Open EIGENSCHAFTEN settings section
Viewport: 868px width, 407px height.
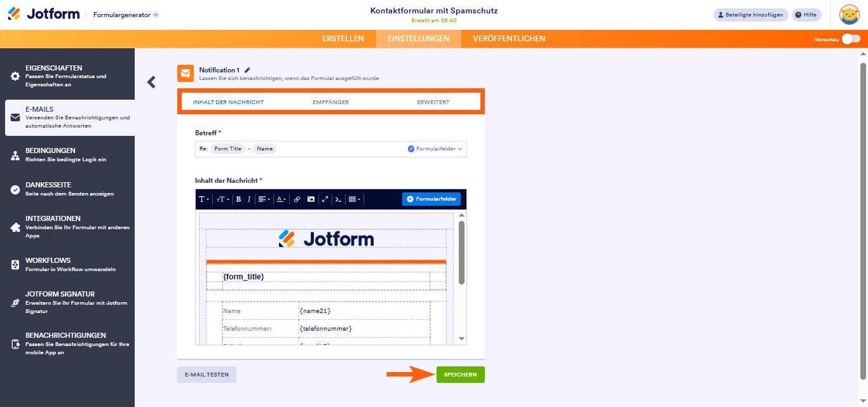point(67,76)
